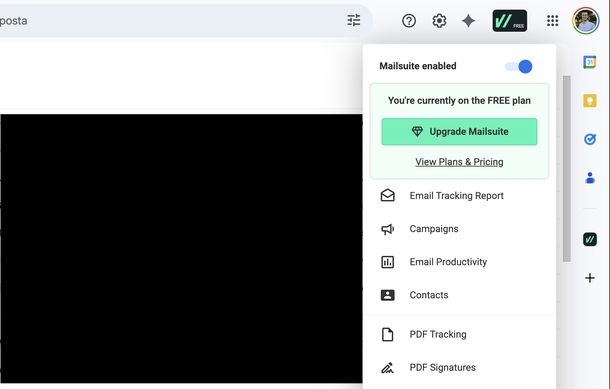Open Google Contacts side panel icon
Screen dimensions: 610x389
click(x=590, y=178)
